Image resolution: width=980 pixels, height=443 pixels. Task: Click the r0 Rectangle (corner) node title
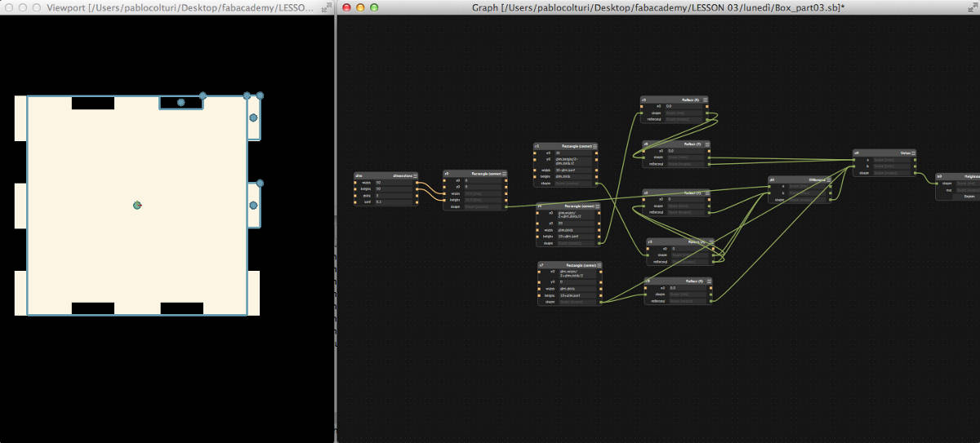486,174
